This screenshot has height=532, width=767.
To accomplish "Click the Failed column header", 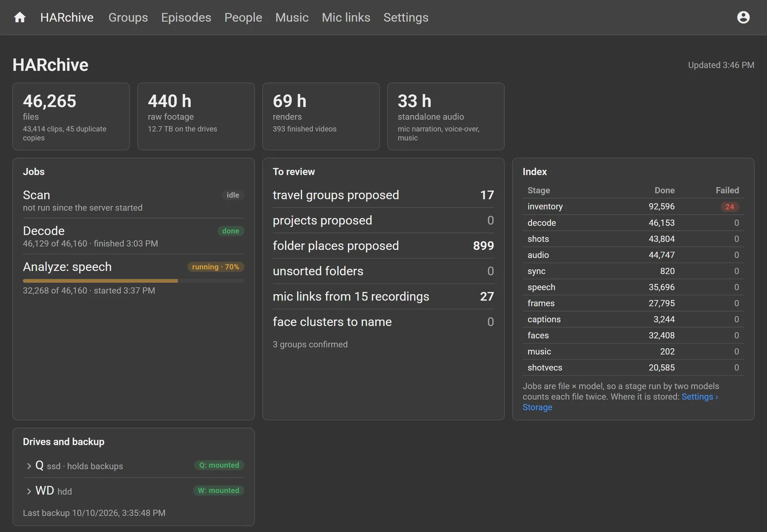I will pyautogui.click(x=727, y=190).
